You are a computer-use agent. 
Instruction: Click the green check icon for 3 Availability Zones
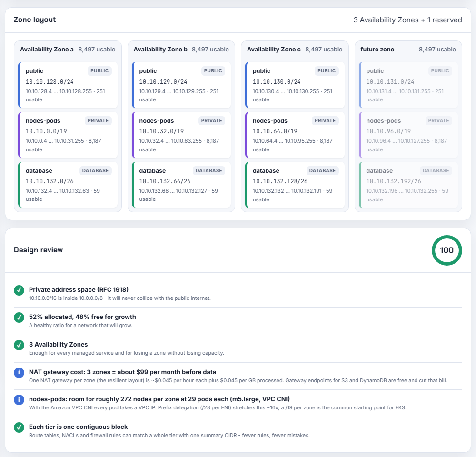(x=19, y=345)
